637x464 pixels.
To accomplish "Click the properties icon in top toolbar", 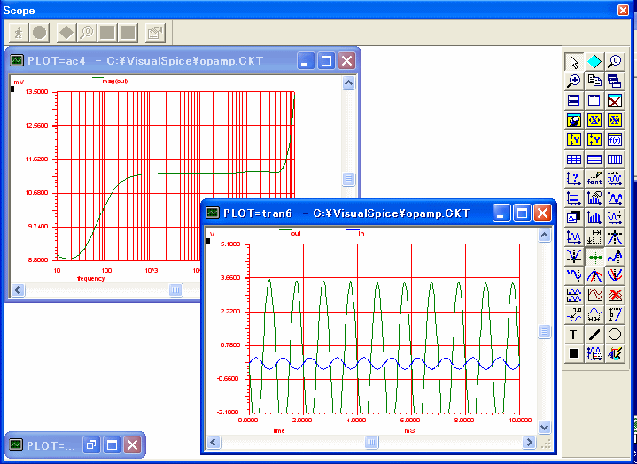I will tap(155, 32).
